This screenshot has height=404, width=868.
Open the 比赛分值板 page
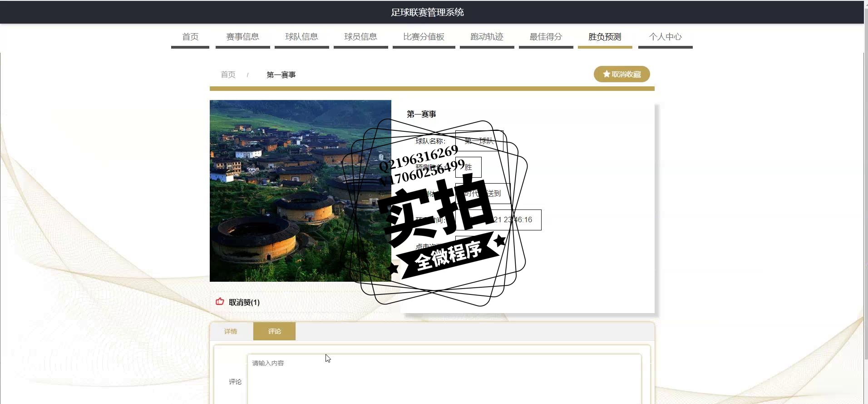coord(424,37)
